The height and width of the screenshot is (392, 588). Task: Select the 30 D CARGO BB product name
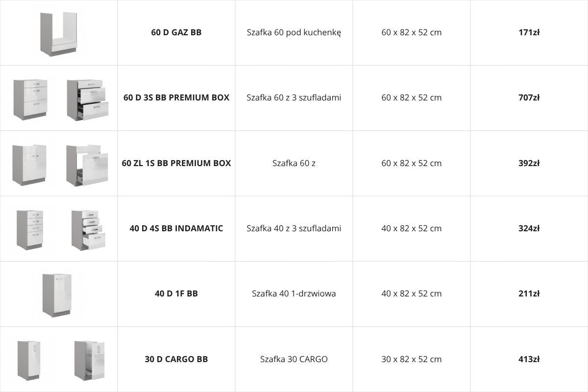pos(176,359)
